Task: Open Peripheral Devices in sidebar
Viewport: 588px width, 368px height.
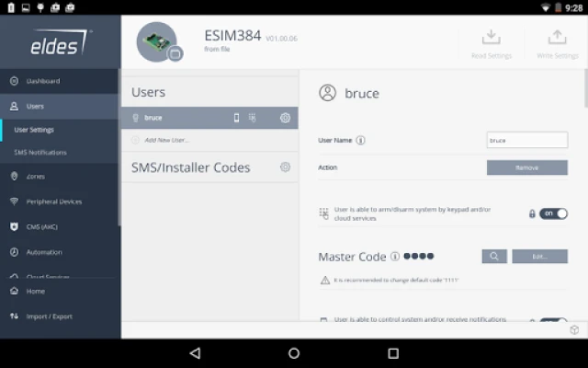Action: (x=53, y=201)
